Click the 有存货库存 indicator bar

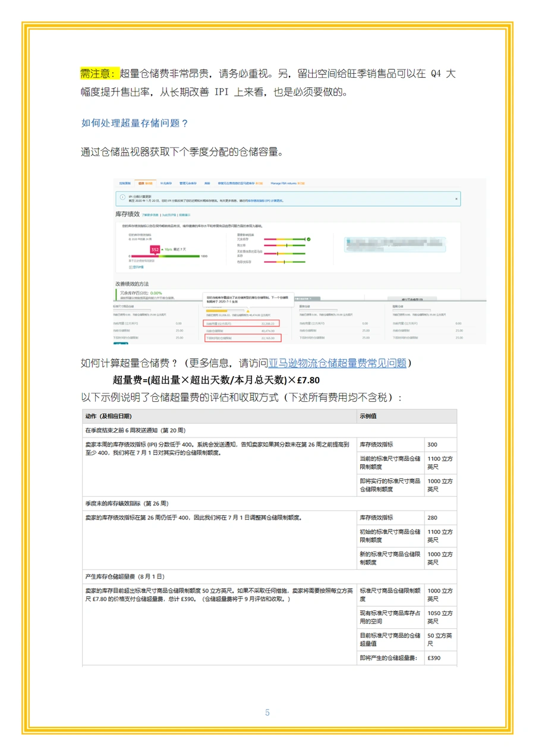click(284, 262)
